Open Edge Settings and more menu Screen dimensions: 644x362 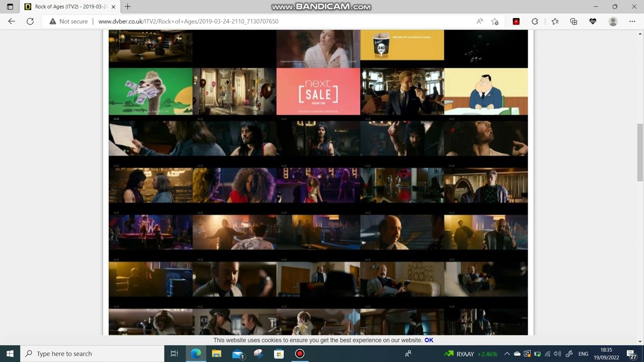[632, 22]
